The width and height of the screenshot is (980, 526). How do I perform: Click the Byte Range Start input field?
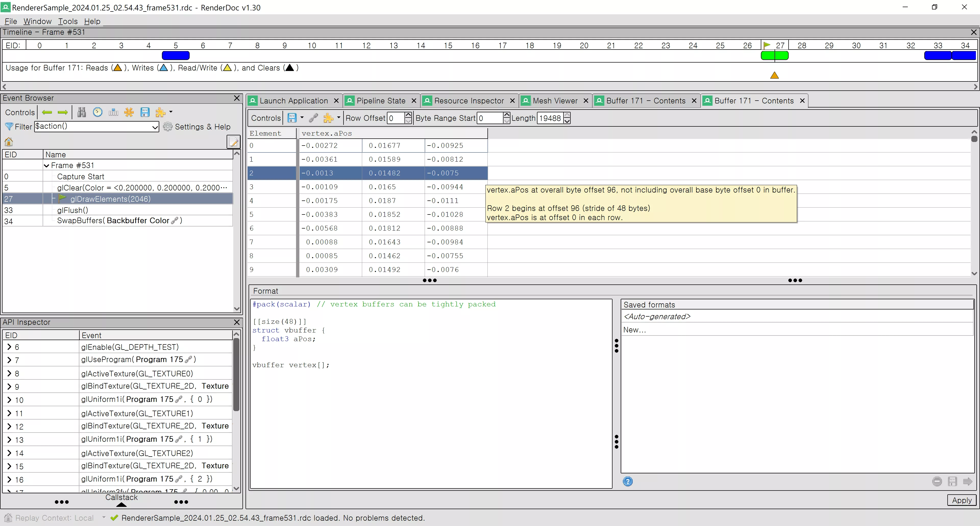[490, 118]
